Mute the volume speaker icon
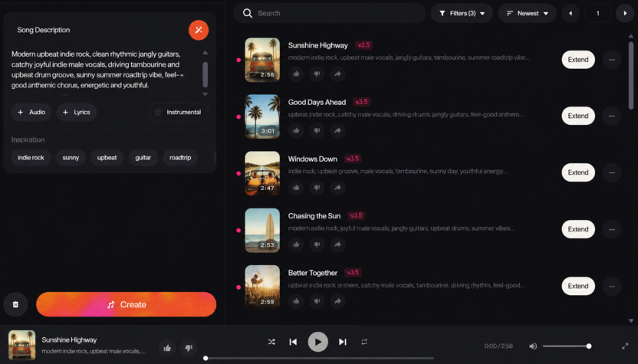Viewport: 638px width, 364px height. [533, 346]
